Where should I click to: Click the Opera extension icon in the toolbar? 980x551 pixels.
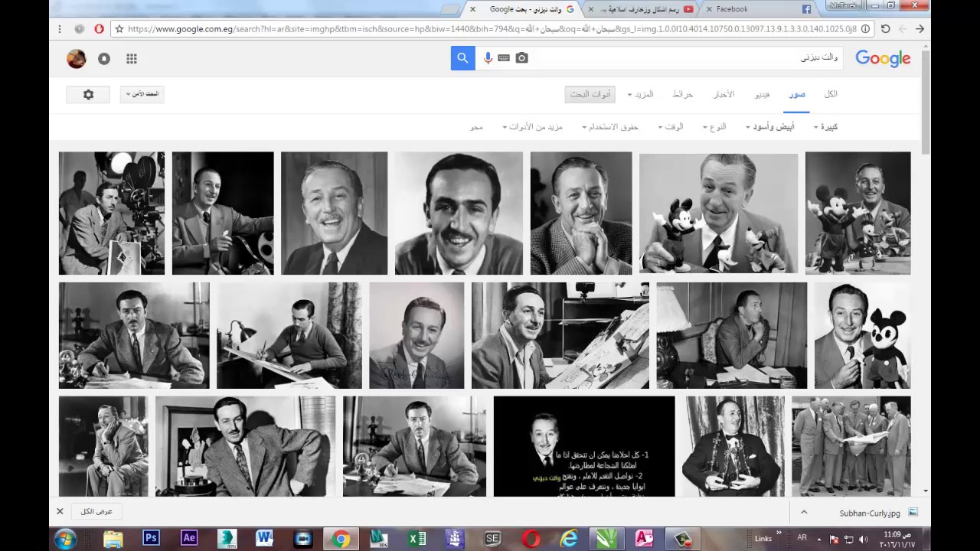point(100,29)
